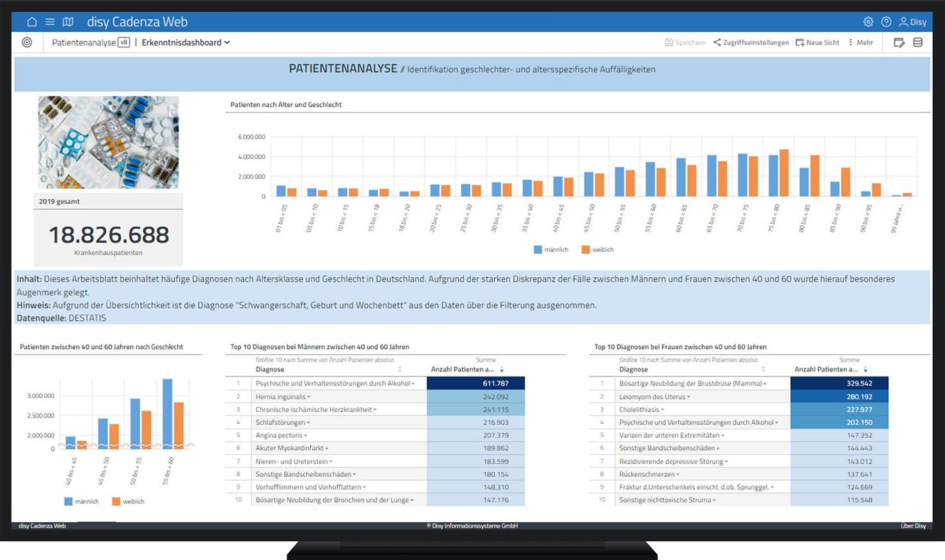
Task: Click Neue Sicht button
Action: (817, 43)
